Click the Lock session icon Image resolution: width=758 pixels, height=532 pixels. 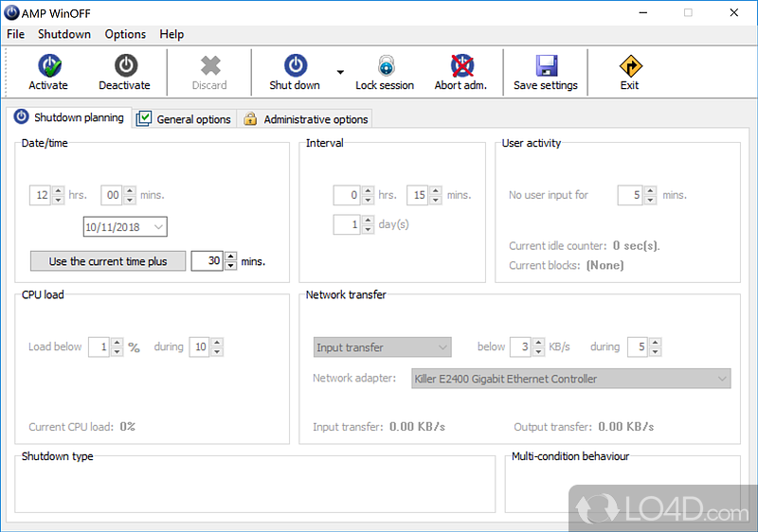click(385, 66)
